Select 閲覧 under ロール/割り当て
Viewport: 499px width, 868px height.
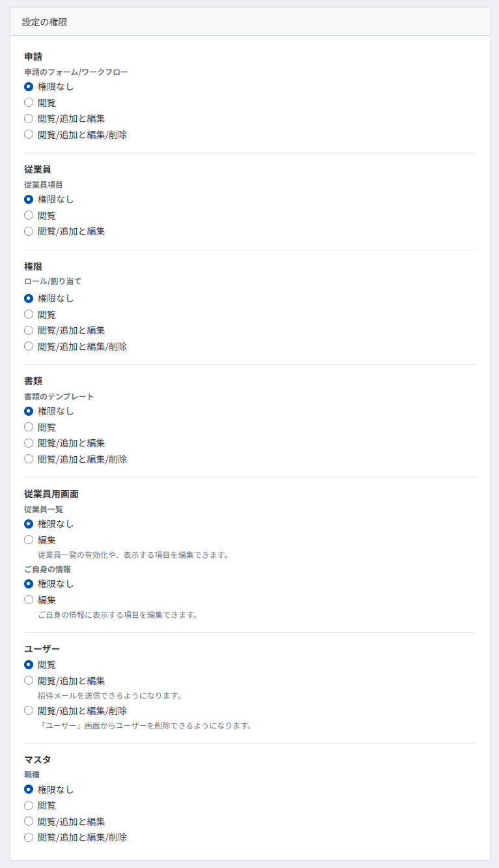coord(29,314)
